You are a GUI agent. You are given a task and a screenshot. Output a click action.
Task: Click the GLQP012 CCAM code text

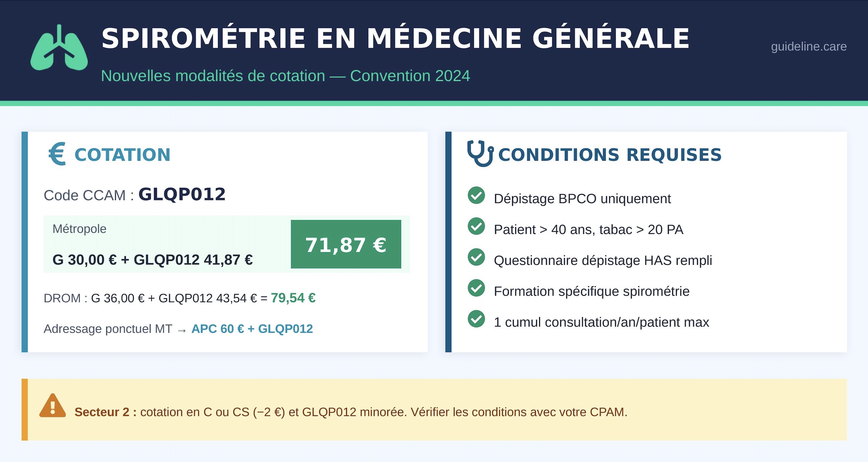pyautogui.click(x=182, y=194)
